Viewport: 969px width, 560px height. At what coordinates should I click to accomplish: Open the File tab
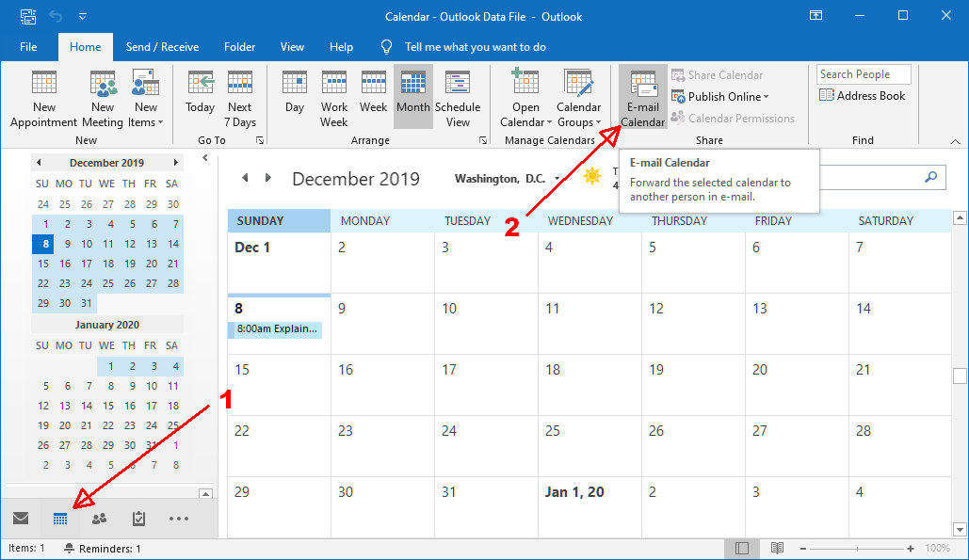pos(28,47)
